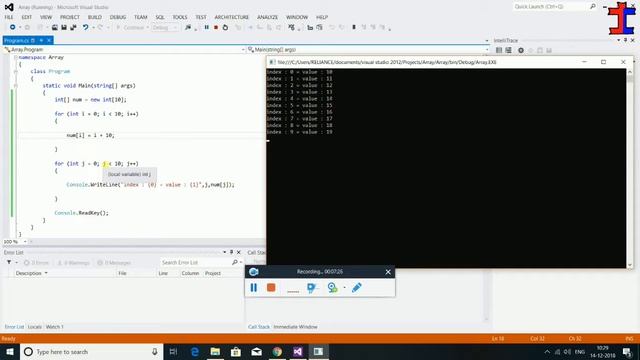Click the recorder annotation marker icon
The height and width of the screenshot is (360, 640).
click(x=312, y=288)
